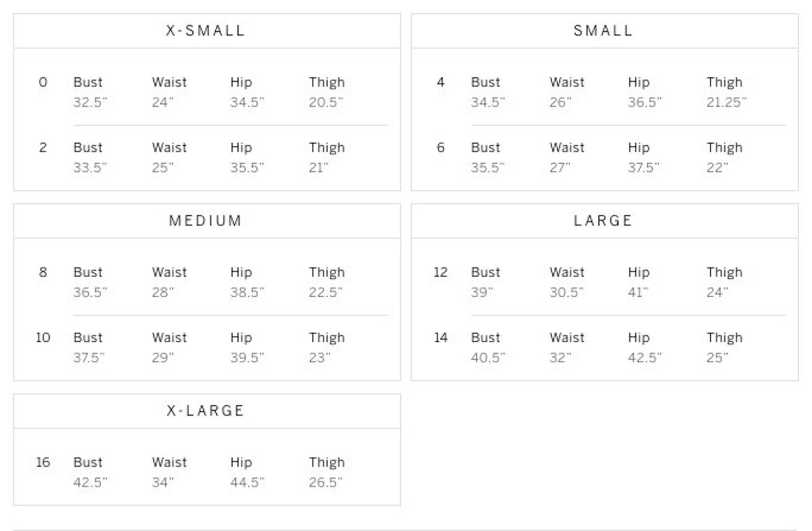812x531 pixels.
Task: Select size 2 row number
Action: tap(43, 148)
